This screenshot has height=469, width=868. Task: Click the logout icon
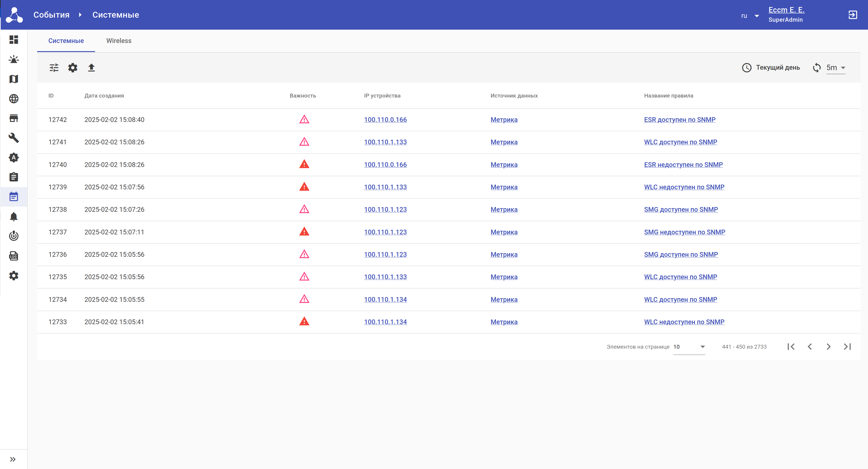853,15
